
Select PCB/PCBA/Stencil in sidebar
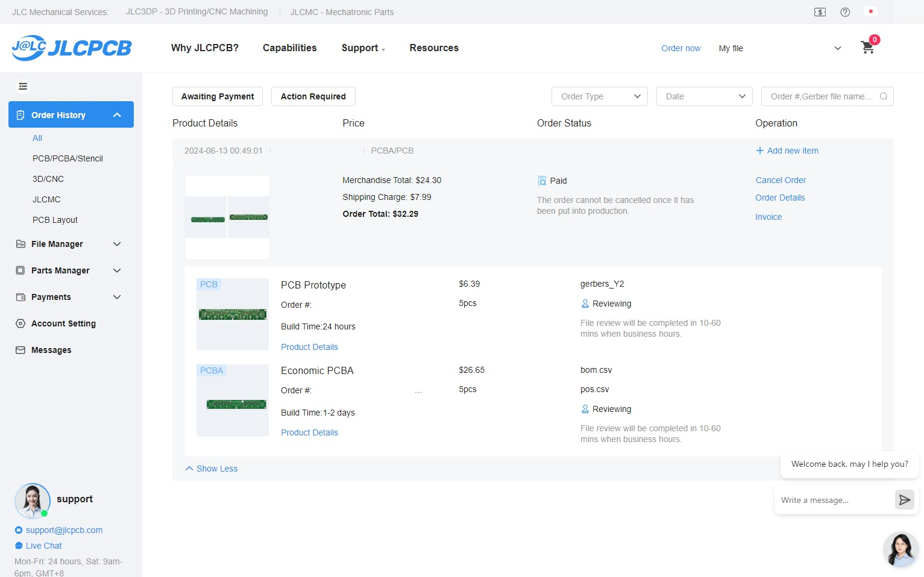[68, 158]
